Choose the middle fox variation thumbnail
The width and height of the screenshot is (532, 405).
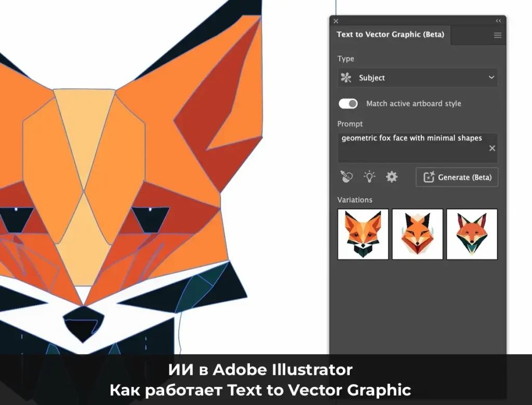tap(417, 234)
